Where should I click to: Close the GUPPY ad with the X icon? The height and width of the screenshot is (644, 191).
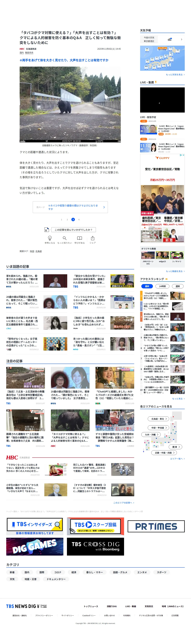pyautogui.click(x=183, y=155)
